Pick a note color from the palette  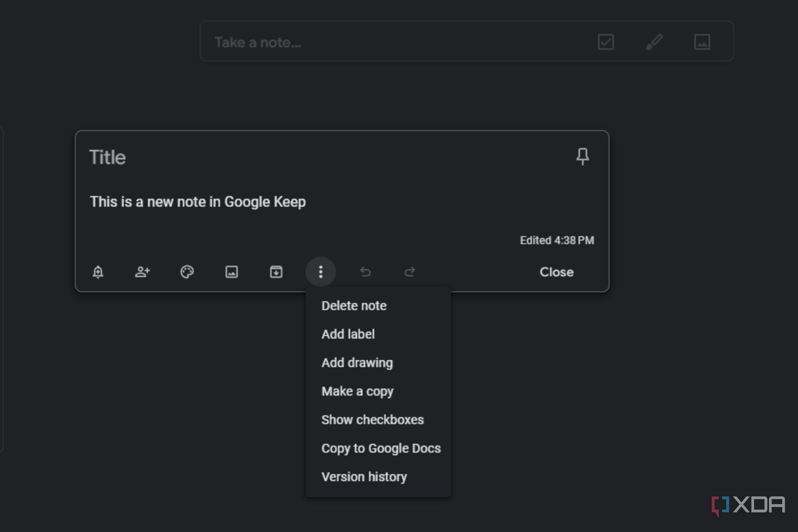(x=187, y=272)
